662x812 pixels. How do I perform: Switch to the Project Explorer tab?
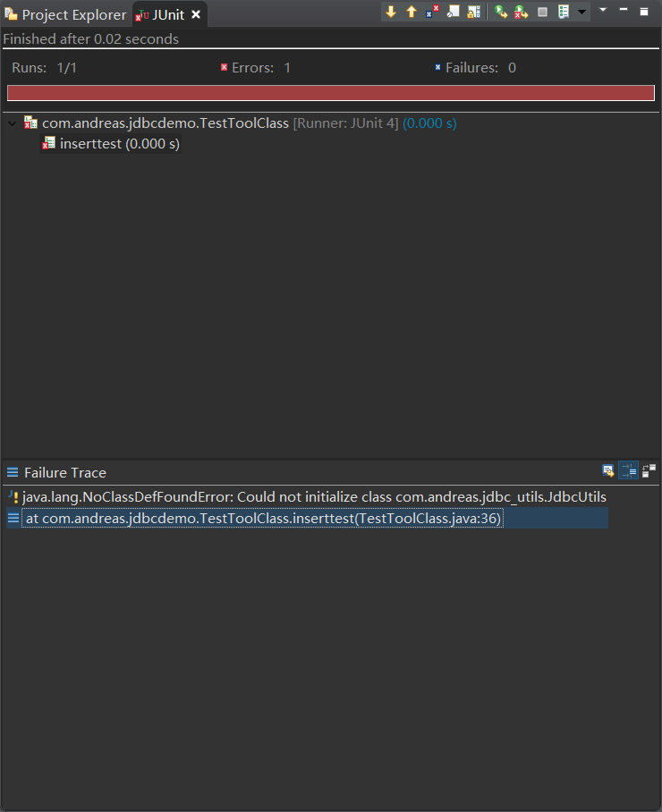[x=66, y=14]
